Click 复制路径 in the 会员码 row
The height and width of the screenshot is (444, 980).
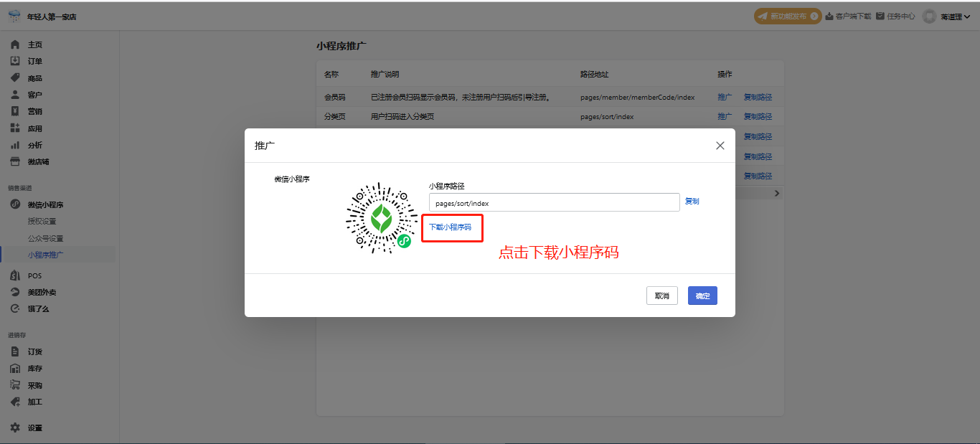click(758, 97)
